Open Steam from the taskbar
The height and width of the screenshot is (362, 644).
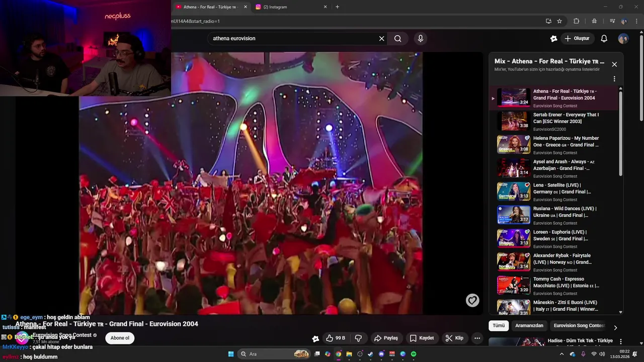click(370, 354)
